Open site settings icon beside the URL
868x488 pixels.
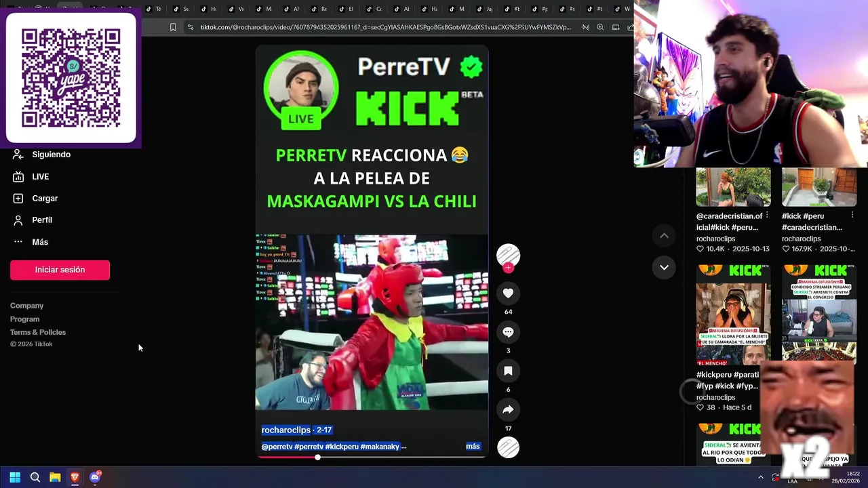coord(191,27)
